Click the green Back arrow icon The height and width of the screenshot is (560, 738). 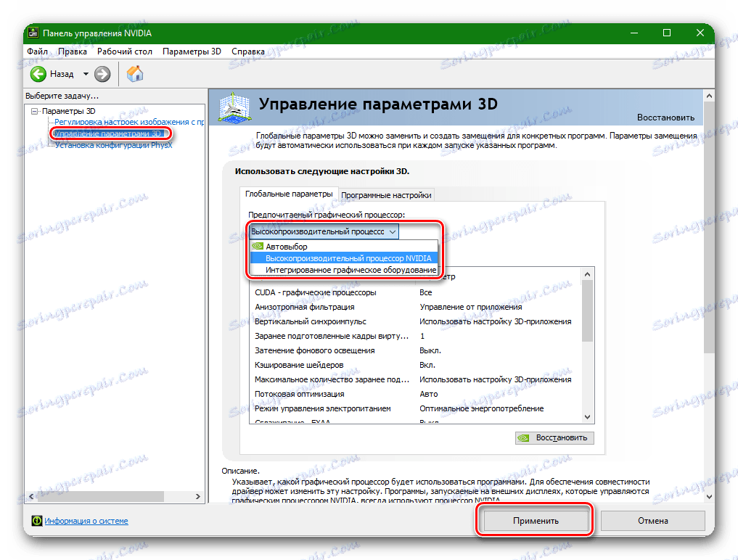(x=38, y=74)
